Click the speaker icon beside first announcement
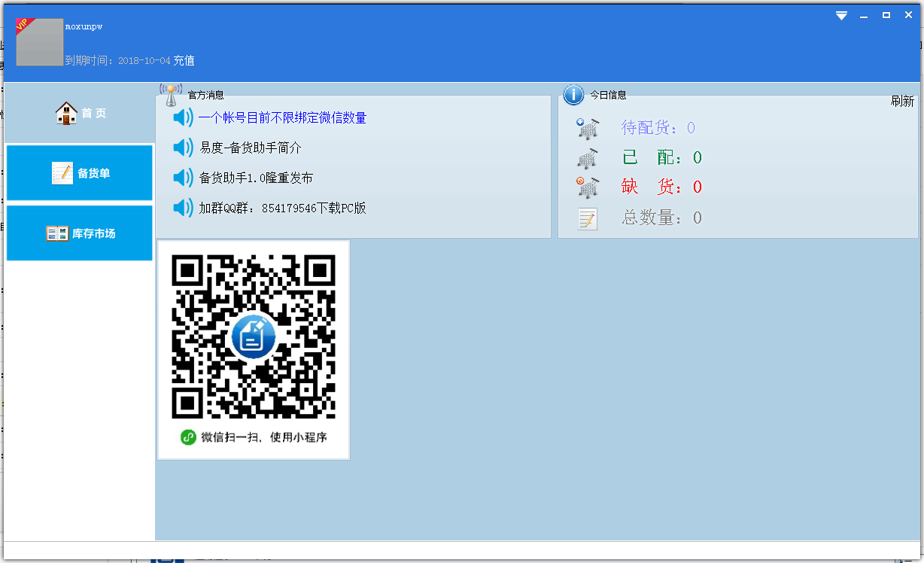This screenshot has height=563, width=924. pos(182,117)
